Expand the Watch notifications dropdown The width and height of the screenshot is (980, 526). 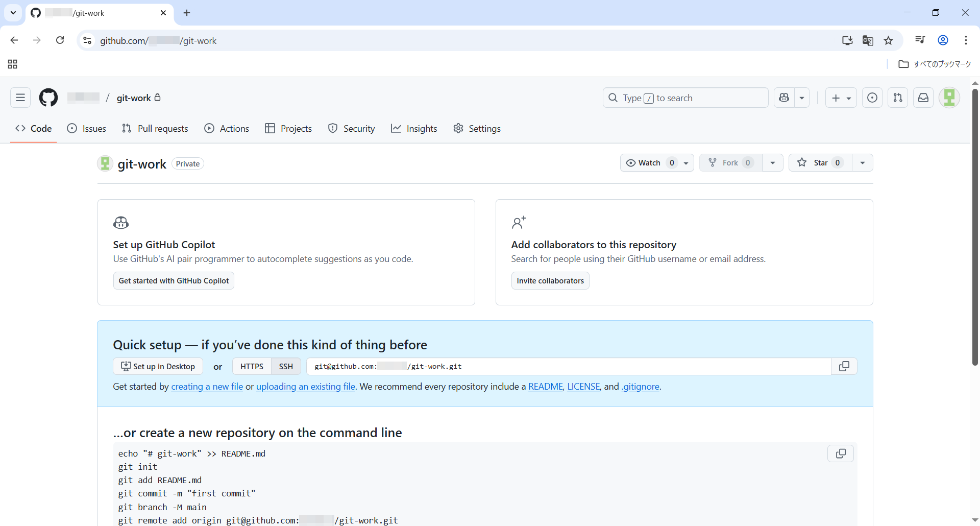point(686,163)
